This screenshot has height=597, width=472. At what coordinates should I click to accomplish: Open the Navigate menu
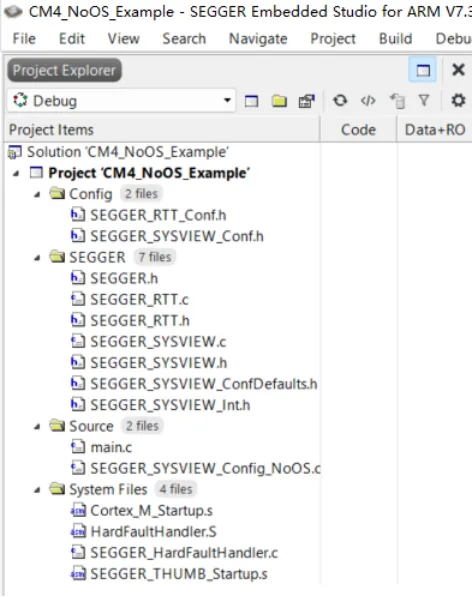[258, 38]
